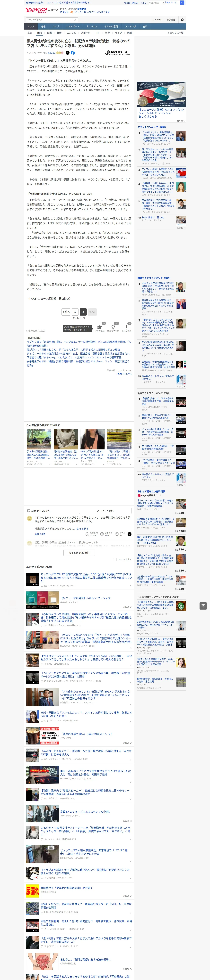Click the back-to-top arrow button

203,606
